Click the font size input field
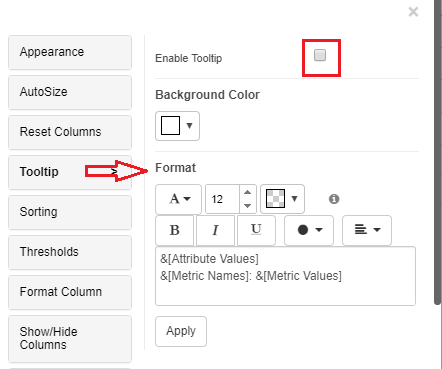Image resolution: width=442 pixels, height=369 pixels. pyautogui.click(x=222, y=199)
